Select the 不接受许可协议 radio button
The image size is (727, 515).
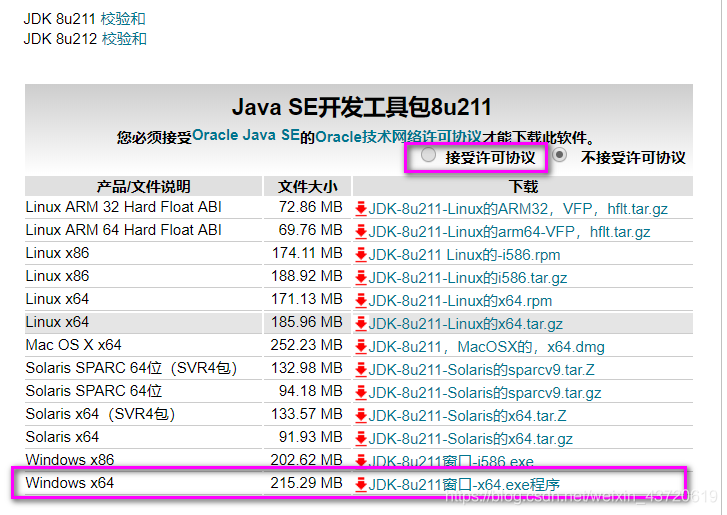pyautogui.click(x=560, y=155)
